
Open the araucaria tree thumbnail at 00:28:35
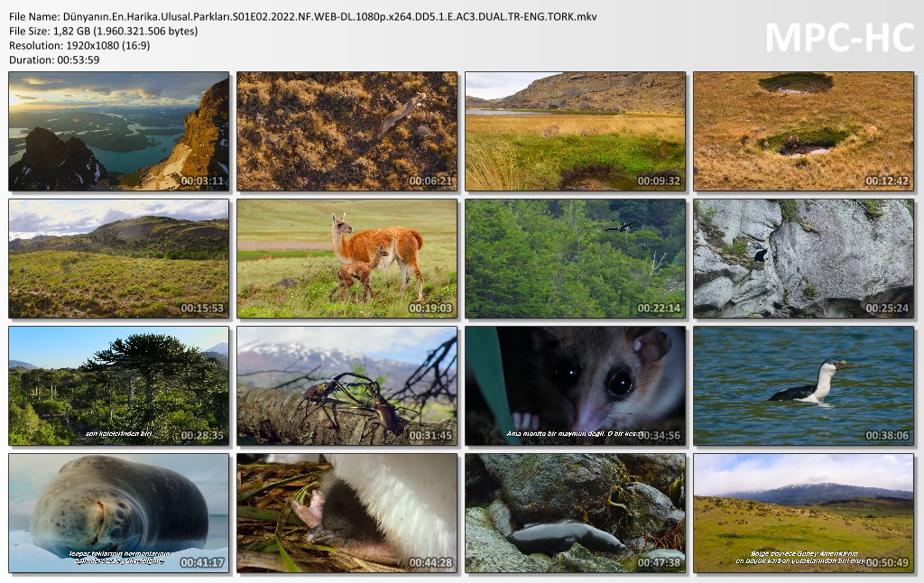tap(118, 386)
